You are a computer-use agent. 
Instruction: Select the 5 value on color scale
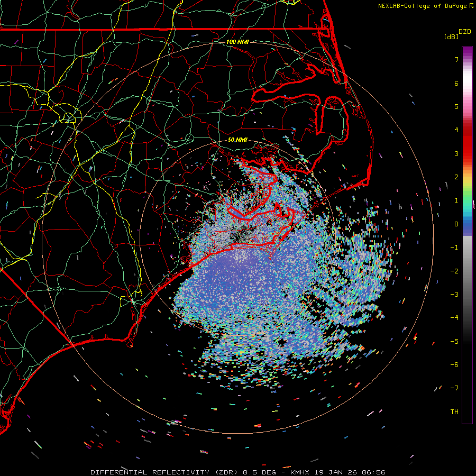point(456,106)
